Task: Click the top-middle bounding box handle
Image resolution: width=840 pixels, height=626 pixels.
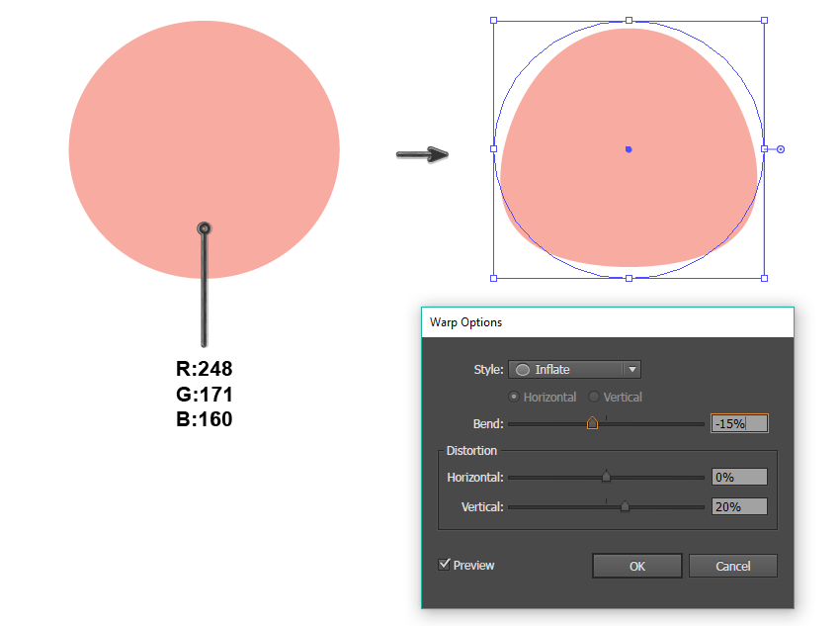Action: (629, 21)
